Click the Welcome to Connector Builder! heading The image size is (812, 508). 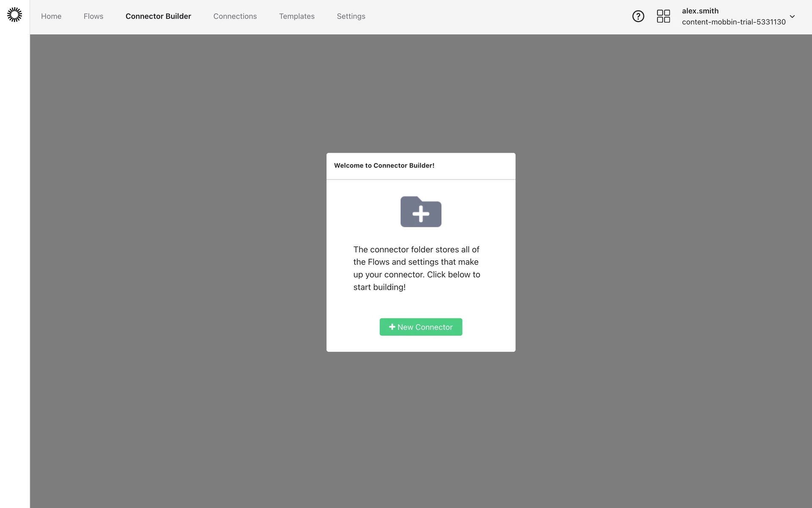tap(384, 166)
